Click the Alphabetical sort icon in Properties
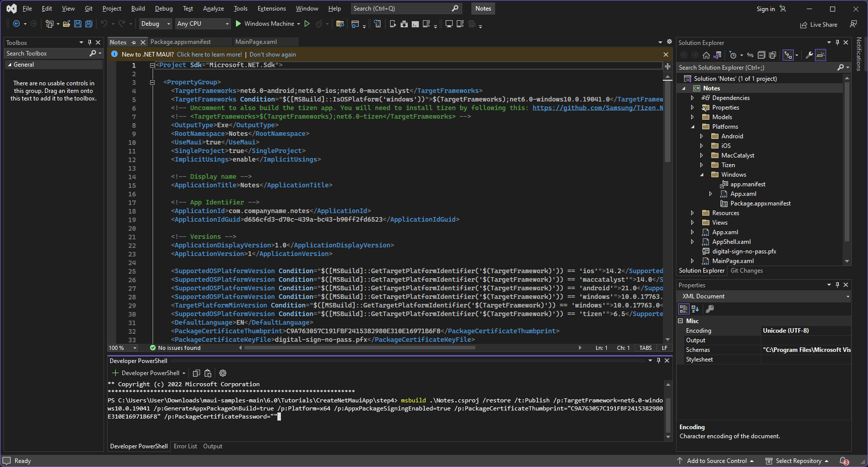868x467 pixels. point(695,309)
